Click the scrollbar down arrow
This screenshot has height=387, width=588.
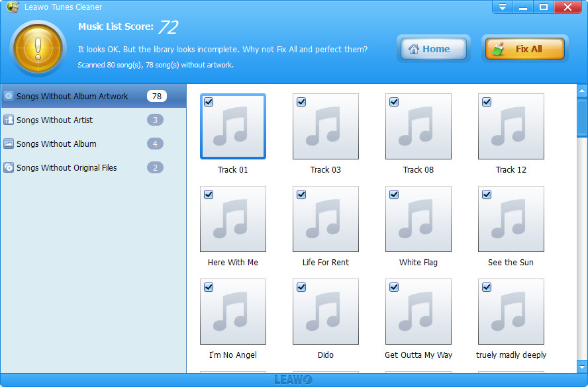pos(582,366)
